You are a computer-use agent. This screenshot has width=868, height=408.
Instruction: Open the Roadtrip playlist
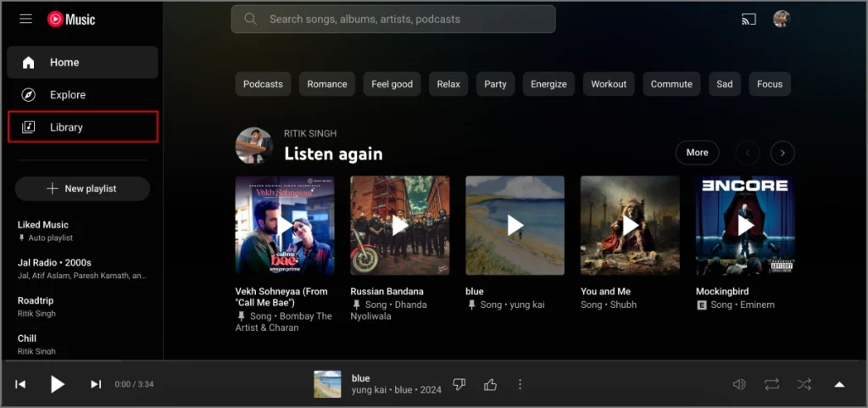click(x=82, y=307)
